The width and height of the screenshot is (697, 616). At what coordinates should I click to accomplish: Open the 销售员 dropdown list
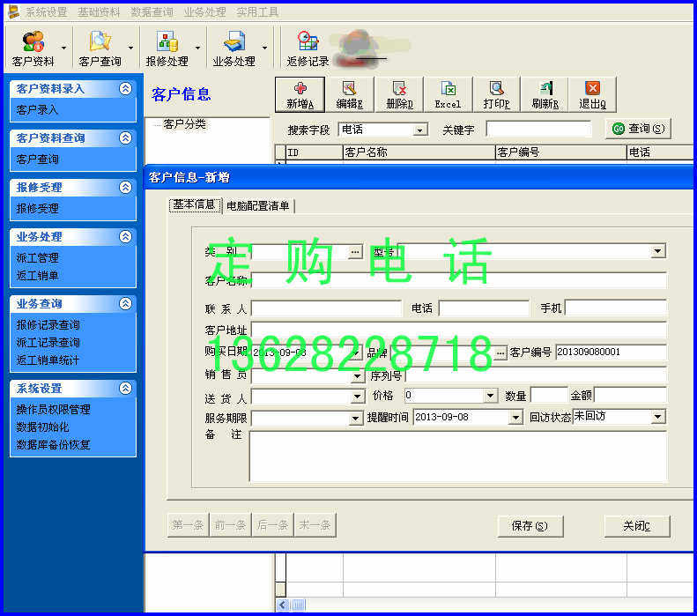(357, 376)
